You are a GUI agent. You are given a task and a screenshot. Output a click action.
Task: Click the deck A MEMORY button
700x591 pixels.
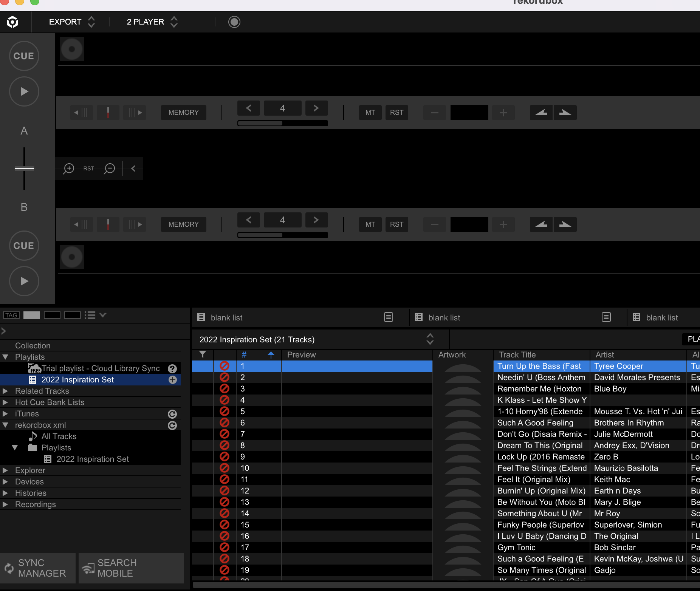(183, 113)
